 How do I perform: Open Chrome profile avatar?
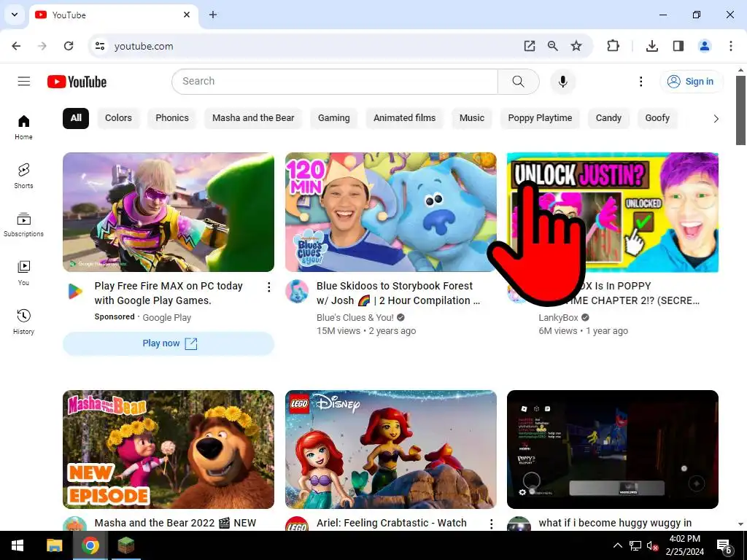(x=704, y=46)
